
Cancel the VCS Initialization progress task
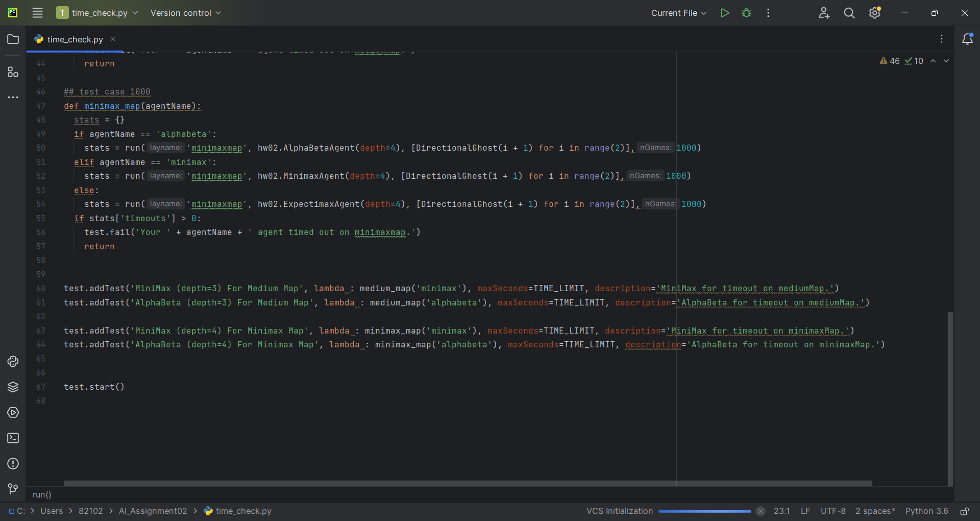coord(761,511)
